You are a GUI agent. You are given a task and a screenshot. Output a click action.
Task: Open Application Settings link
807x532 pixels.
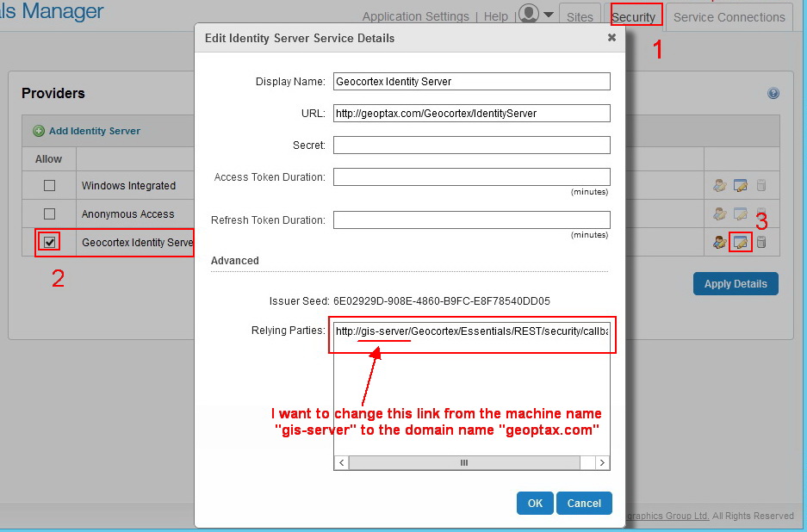click(415, 16)
